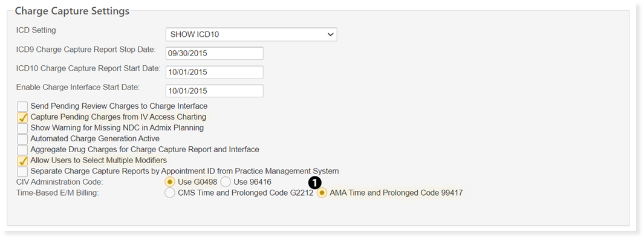Click the numbered callout marker 1

coord(314,184)
